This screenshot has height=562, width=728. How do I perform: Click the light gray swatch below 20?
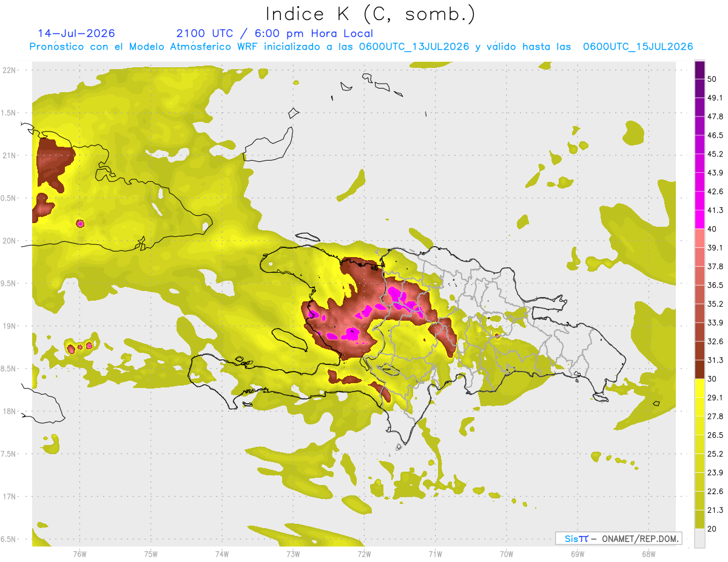699,538
